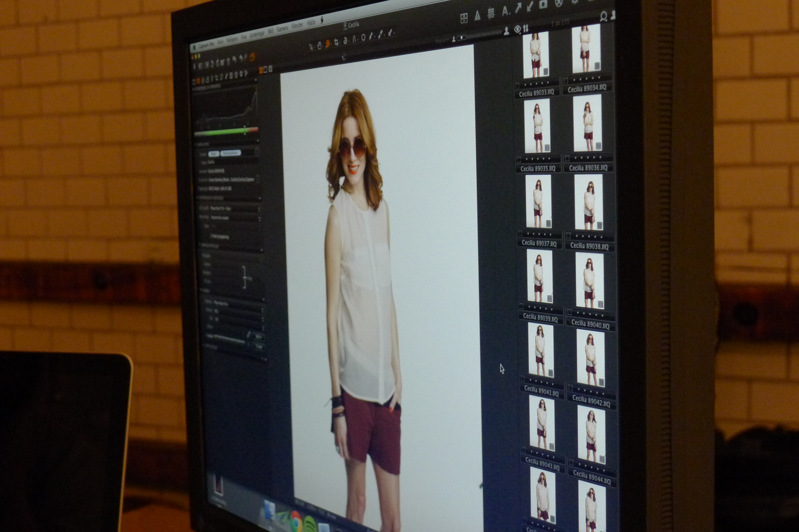The height and width of the screenshot is (532, 799).
Task: Open the orange Capture tool tab
Action: (199, 80)
